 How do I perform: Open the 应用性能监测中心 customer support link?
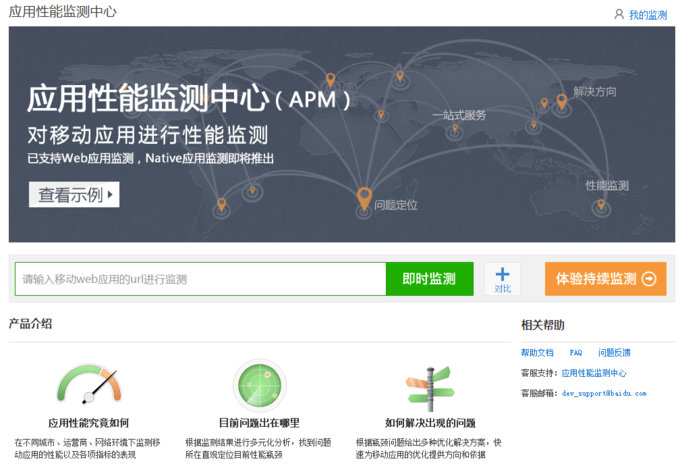click(594, 373)
